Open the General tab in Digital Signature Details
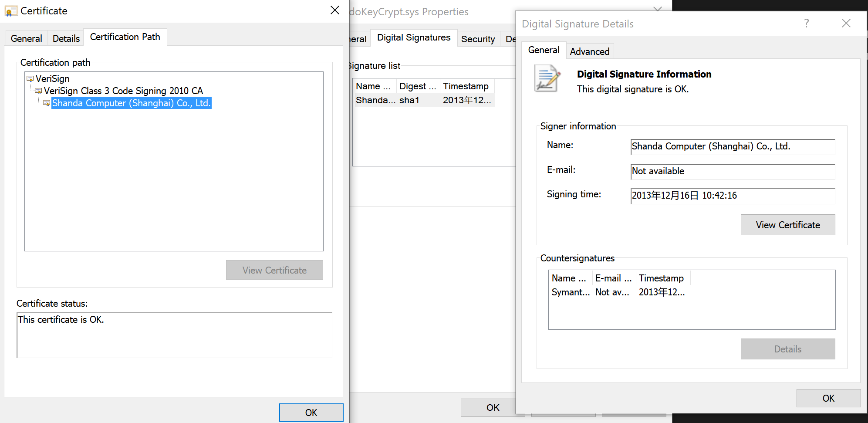This screenshot has width=868, height=423. (544, 50)
